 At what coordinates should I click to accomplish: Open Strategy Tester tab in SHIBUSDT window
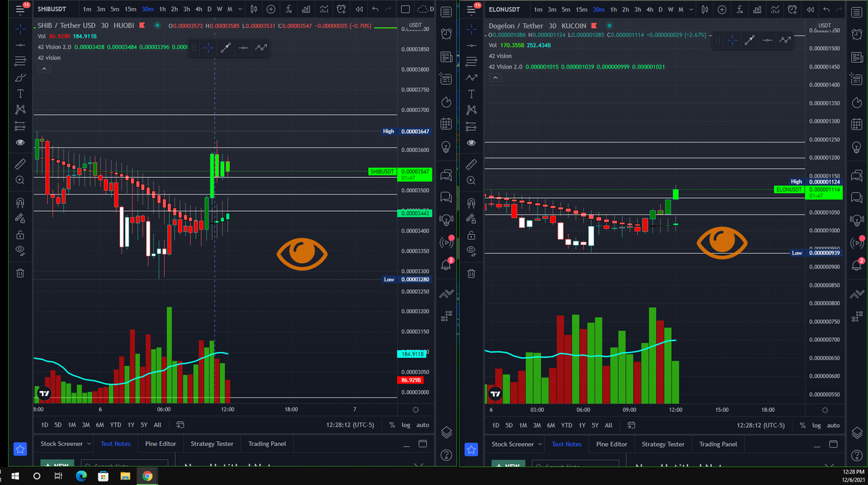212,444
